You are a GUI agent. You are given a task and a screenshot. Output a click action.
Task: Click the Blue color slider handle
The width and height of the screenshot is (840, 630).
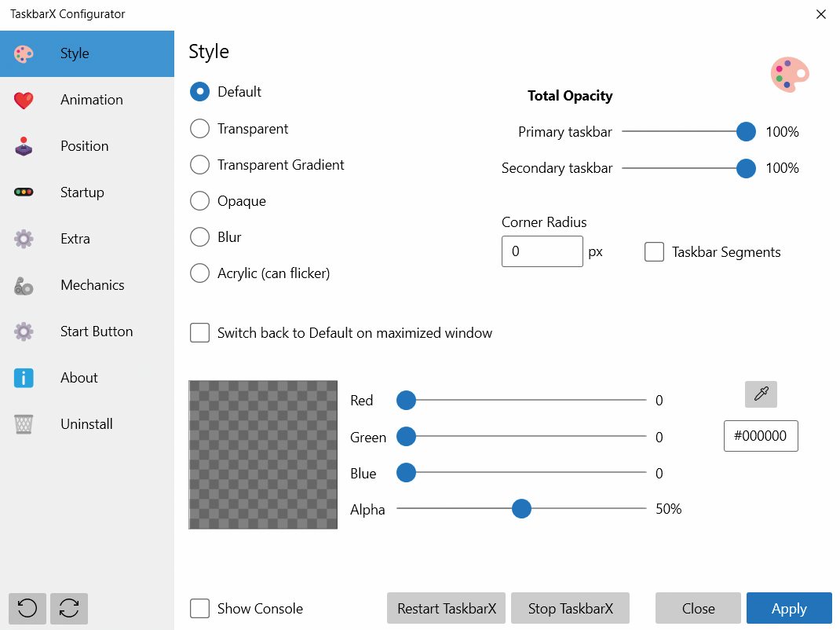pos(406,472)
